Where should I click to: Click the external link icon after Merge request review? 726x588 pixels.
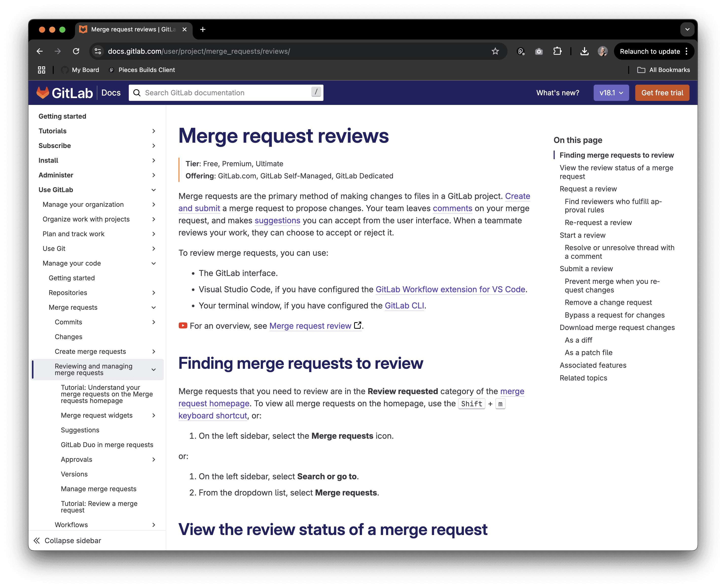(357, 325)
